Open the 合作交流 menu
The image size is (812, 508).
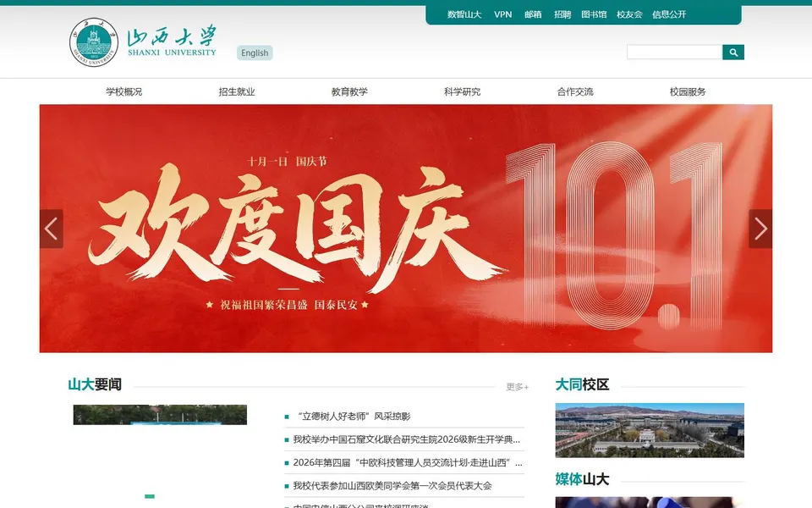tap(575, 91)
